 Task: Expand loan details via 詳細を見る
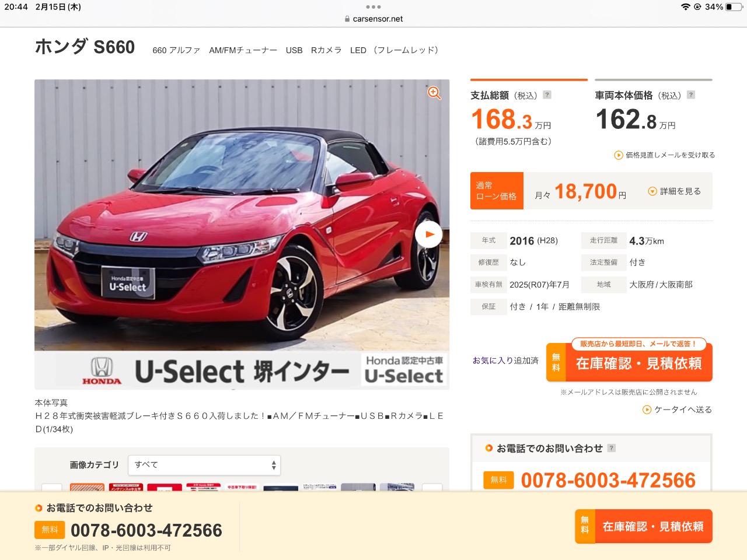click(674, 191)
